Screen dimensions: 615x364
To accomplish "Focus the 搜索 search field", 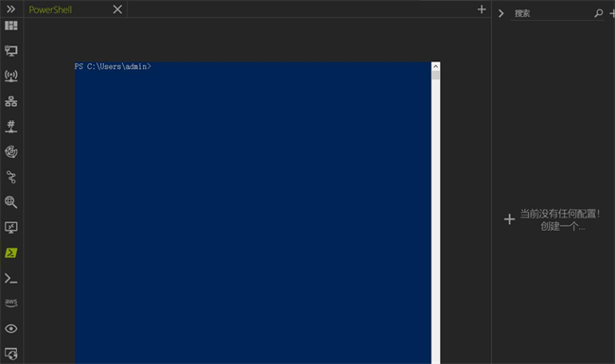I will point(553,14).
